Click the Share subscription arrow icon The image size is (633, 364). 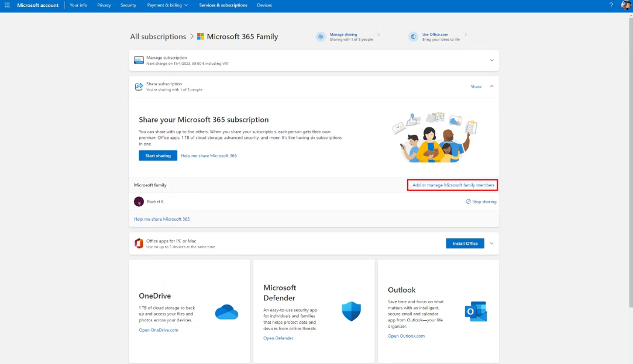point(139,86)
